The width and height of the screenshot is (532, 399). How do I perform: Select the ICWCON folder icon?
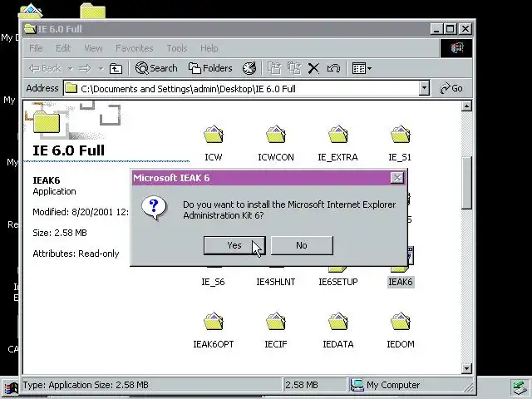[x=276, y=135]
